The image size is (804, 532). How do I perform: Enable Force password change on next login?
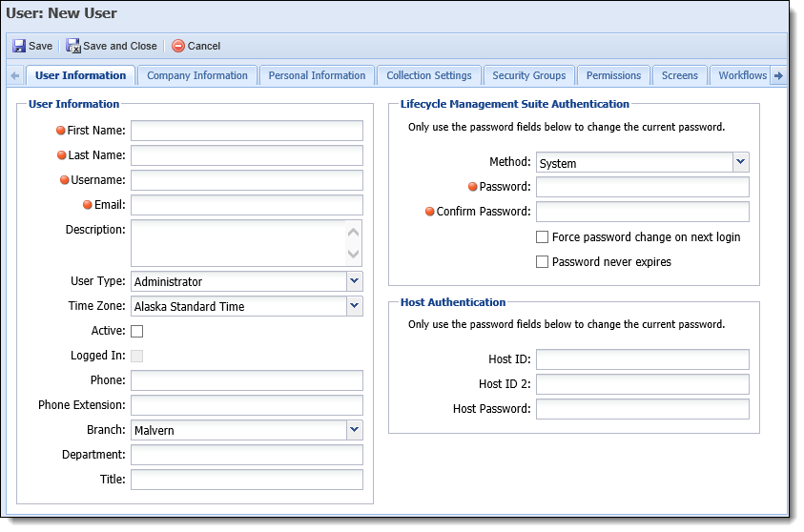pyautogui.click(x=542, y=236)
